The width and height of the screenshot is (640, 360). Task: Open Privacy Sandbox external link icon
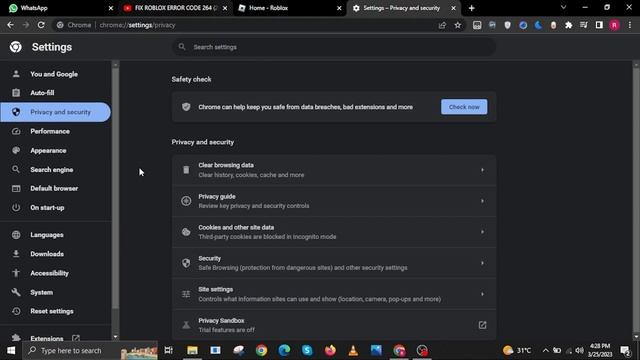coord(482,325)
